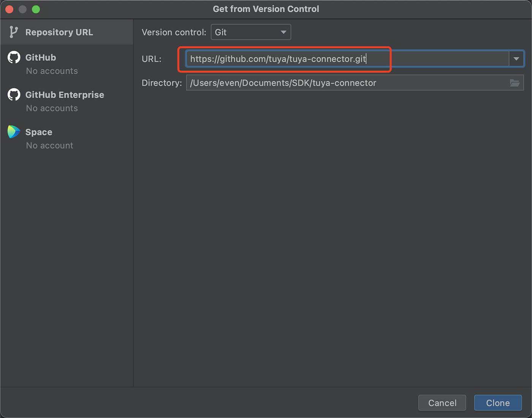Click inside the URL input field
Screen dimensions: 532x418
coord(285,59)
